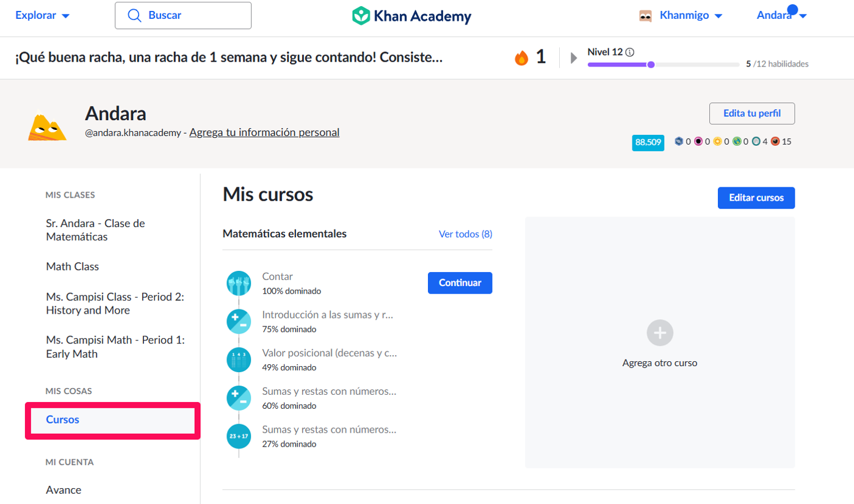
Task: Select Avance in the sidebar
Action: point(63,490)
